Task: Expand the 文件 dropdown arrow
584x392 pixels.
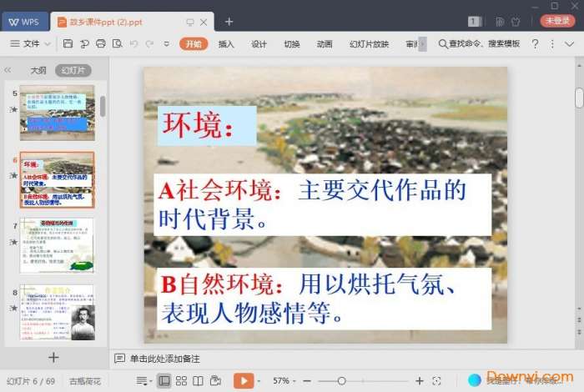Action: click(48, 44)
